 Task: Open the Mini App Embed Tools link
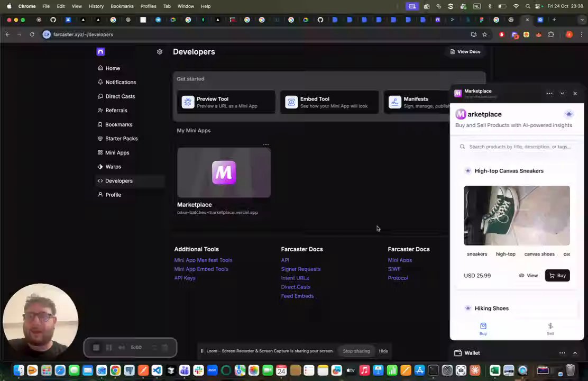click(x=201, y=269)
